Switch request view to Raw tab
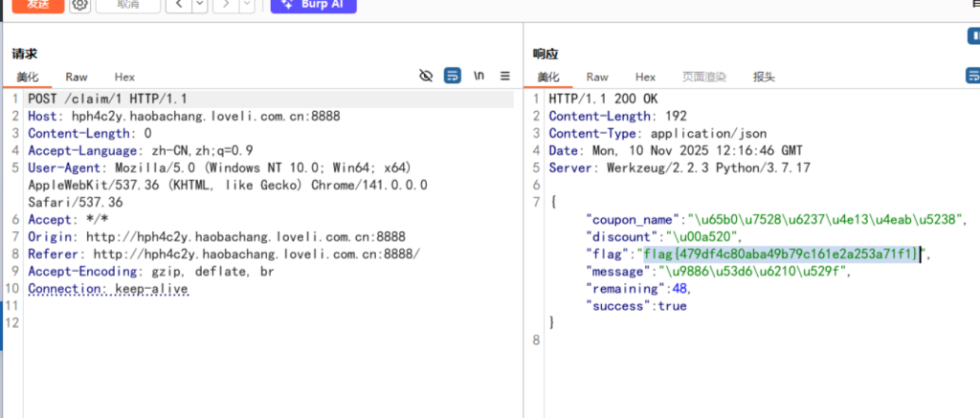980x418 pixels. coord(77,77)
